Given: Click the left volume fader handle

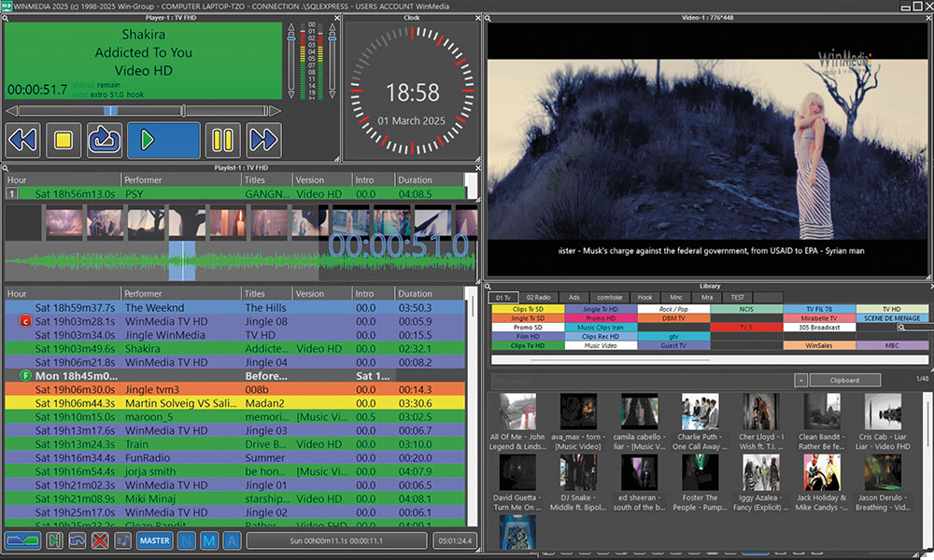Looking at the screenshot, I should tap(292, 38).
